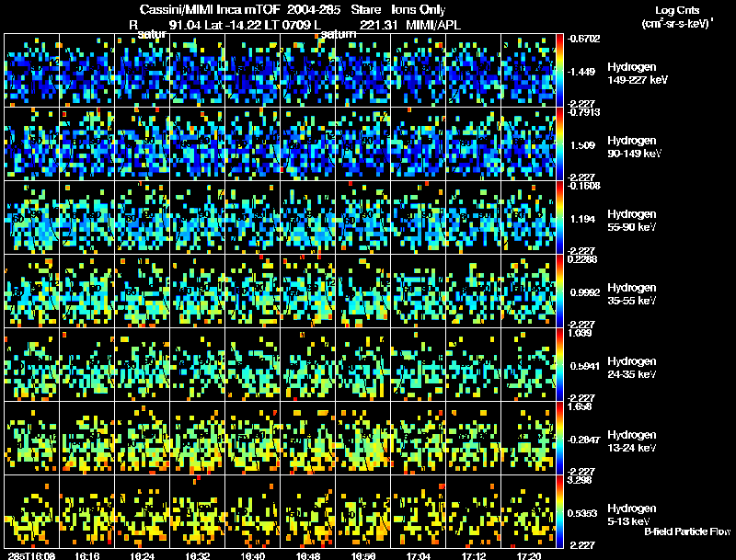Select the 'Hydrogen 149-227 keV' row label
The height and width of the screenshot is (560, 736).
(638, 74)
